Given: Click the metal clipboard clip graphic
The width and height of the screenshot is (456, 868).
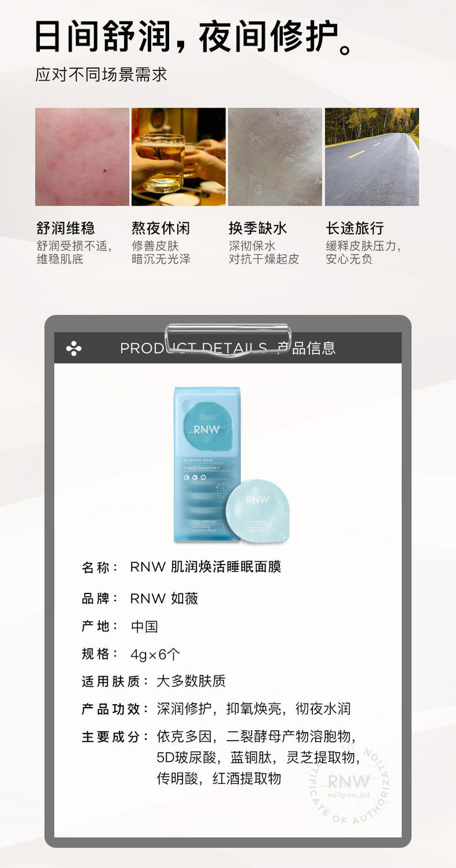Looking at the screenshot, I should (228, 340).
